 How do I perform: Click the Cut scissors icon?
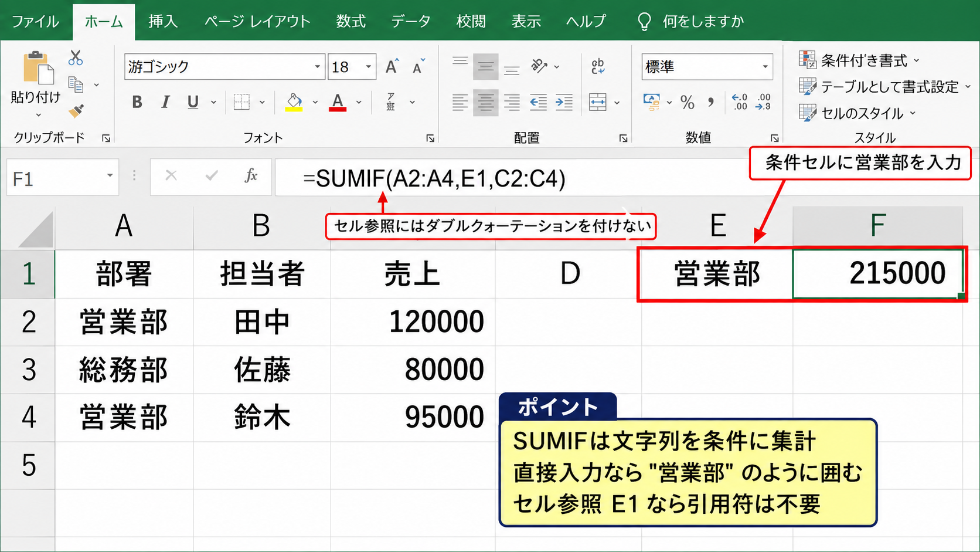click(76, 58)
